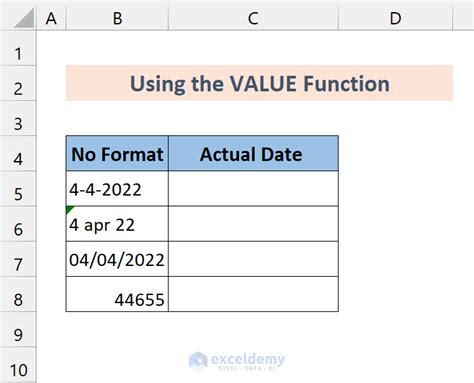Select column D header
Image resolution: width=474 pixels, height=383 pixels.
pyautogui.click(x=396, y=18)
